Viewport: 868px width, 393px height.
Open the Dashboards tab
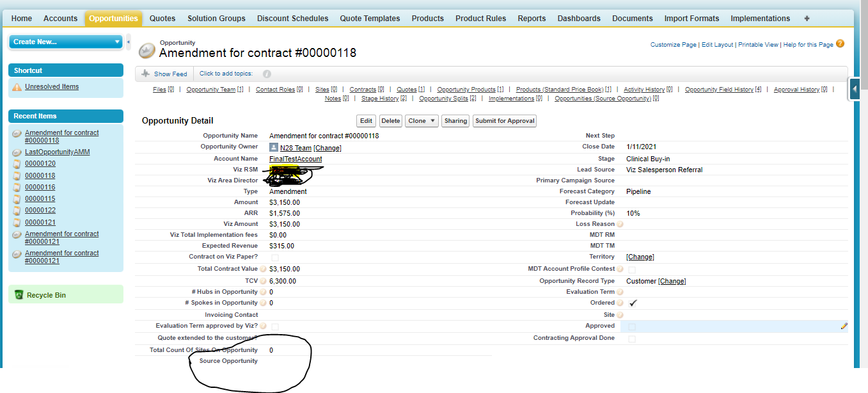pos(579,19)
